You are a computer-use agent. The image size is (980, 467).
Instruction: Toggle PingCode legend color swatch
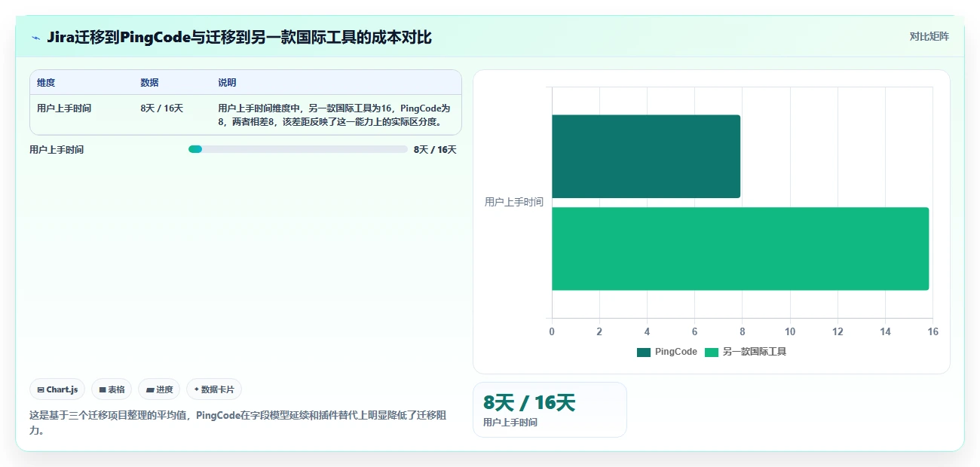tap(643, 352)
